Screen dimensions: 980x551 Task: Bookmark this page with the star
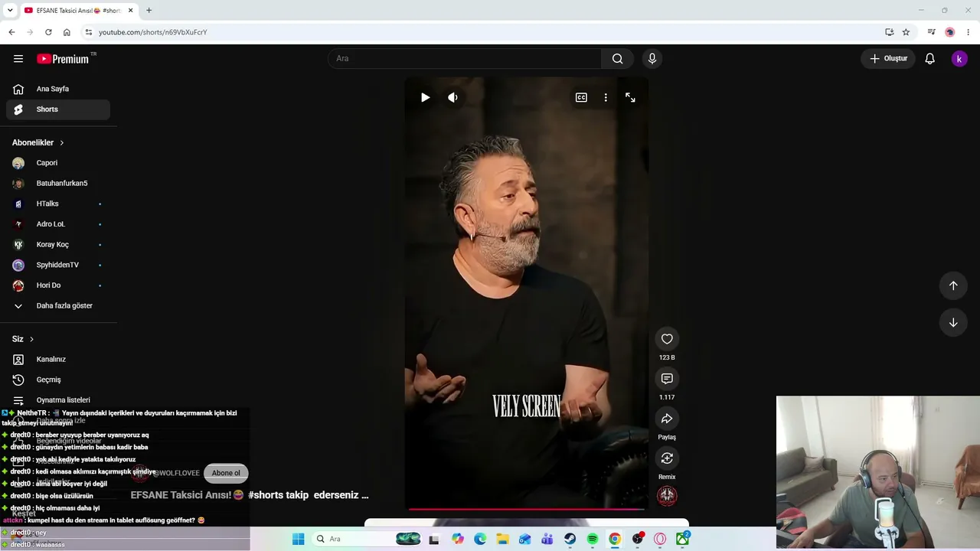[906, 32]
